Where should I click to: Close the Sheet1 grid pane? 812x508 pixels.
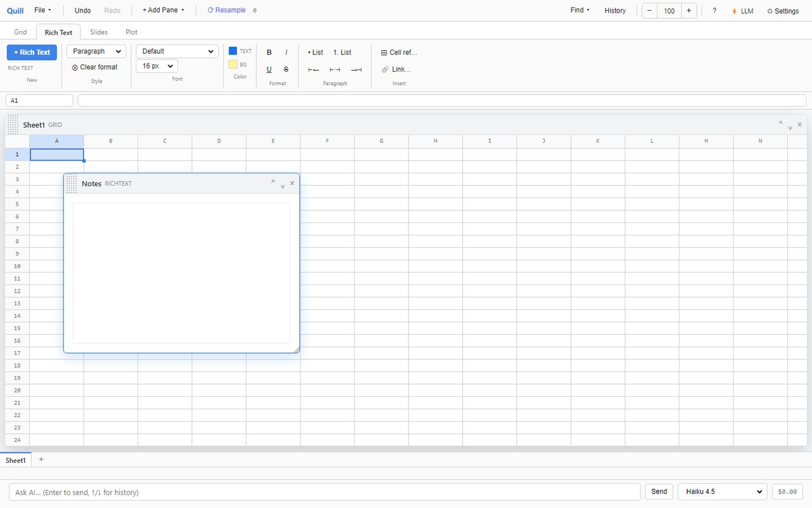point(799,124)
